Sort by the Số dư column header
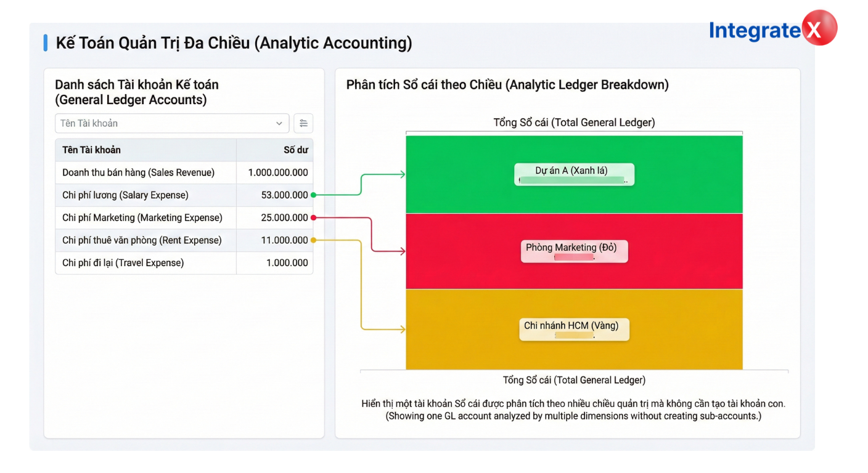 (x=295, y=150)
